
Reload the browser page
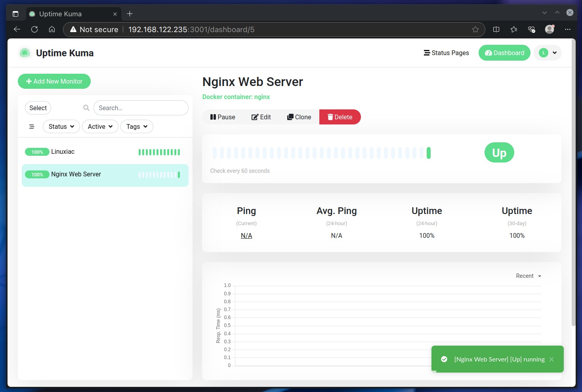(x=34, y=29)
